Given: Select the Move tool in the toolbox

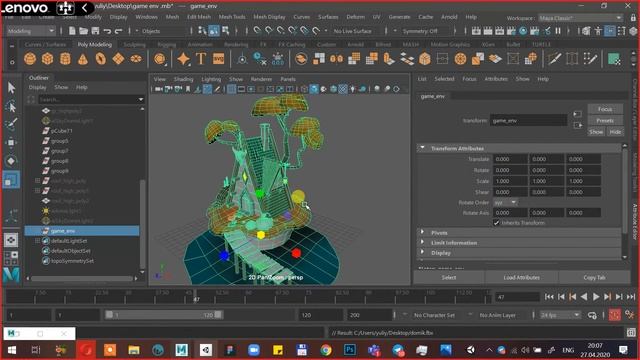Looking at the screenshot, I should [11, 142].
